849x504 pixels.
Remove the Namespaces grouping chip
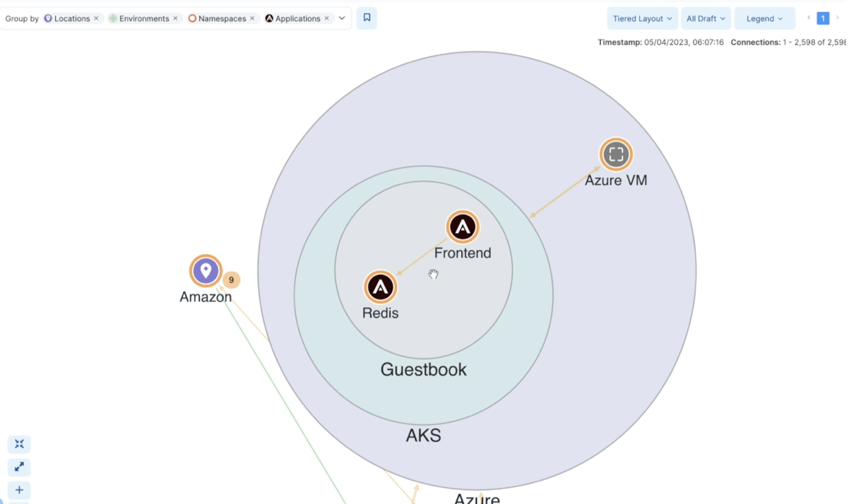pos(251,18)
